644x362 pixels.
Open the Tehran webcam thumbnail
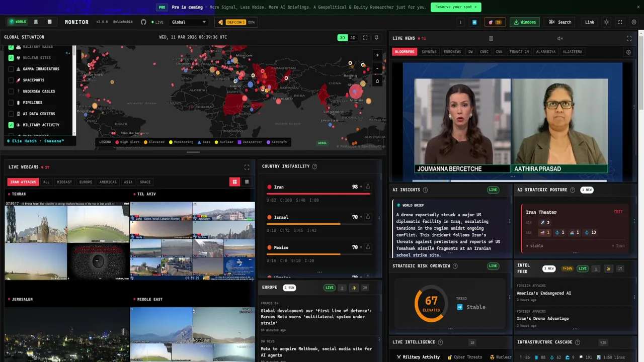pyautogui.click(x=67, y=241)
